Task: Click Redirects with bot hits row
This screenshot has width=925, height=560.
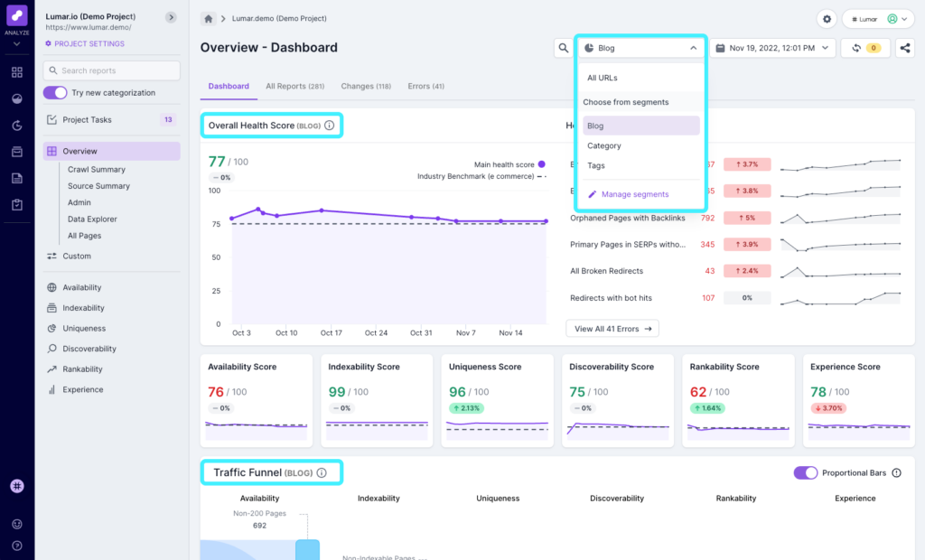Action: point(735,298)
